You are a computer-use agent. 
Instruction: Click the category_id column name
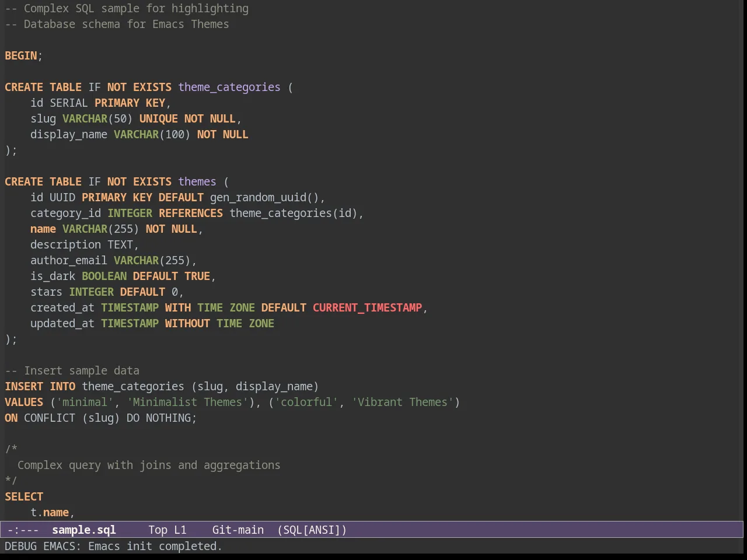65,213
